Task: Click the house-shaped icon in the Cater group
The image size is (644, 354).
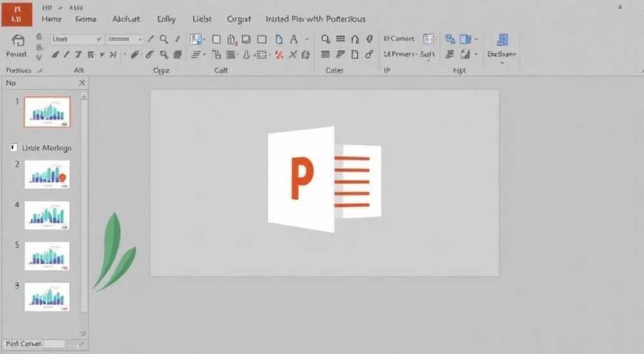Action: (355, 39)
